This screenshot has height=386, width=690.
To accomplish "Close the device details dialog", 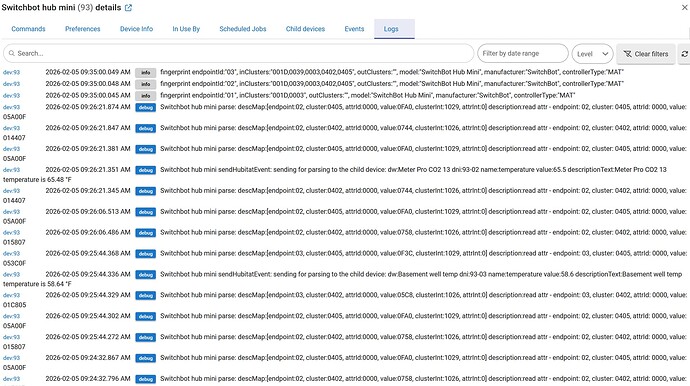I will (685, 7).
